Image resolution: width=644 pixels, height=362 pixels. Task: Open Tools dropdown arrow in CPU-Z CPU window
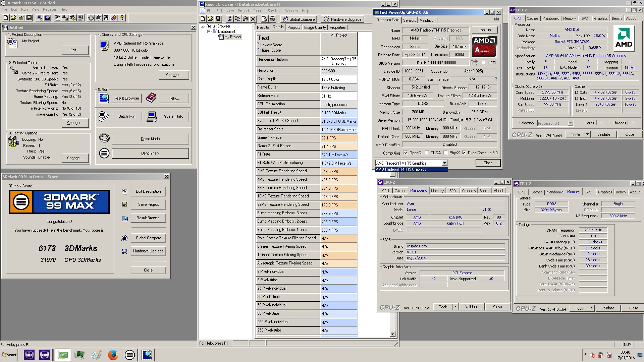point(587,134)
